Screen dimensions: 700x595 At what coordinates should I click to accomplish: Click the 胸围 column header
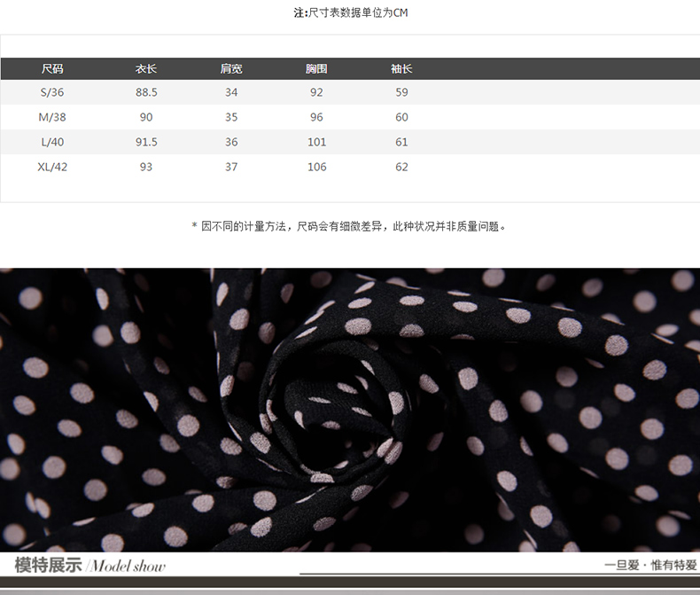(x=316, y=69)
